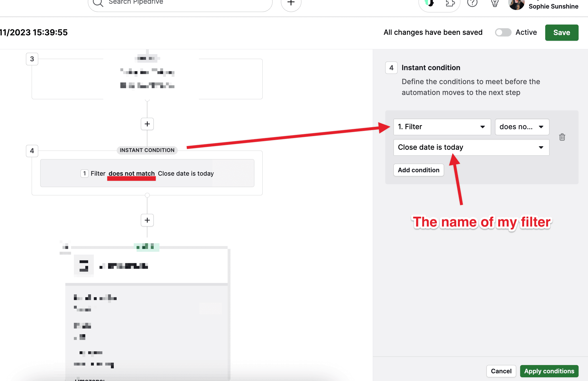Screen dimensions: 588x381
Task: Open Sophie Sunshine profile avatar
Action: pos(516,4)
